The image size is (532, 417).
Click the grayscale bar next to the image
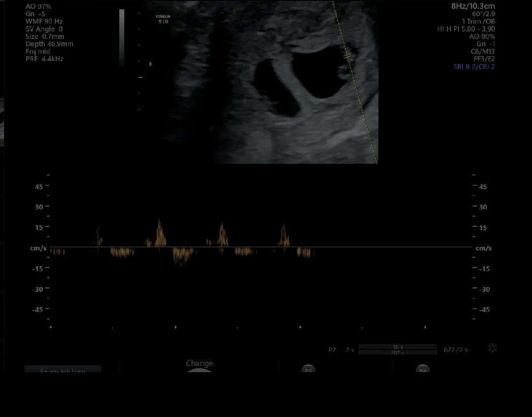(122, 37)
